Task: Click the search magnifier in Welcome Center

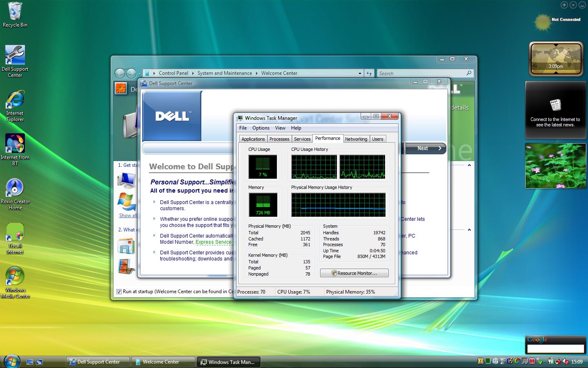Action: point(469,73)
